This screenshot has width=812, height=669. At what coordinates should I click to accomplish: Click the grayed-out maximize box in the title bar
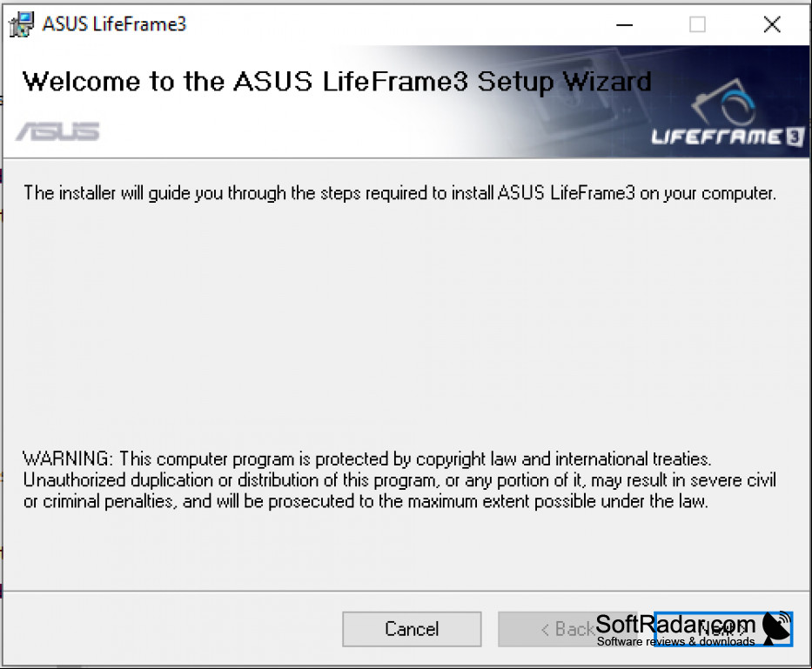point(697,24)
